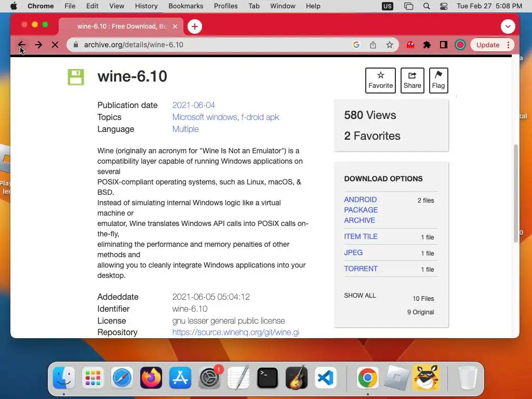The image size is (532, 399).
Task: Click JPEG download option
Action: [x=353, y=252]
